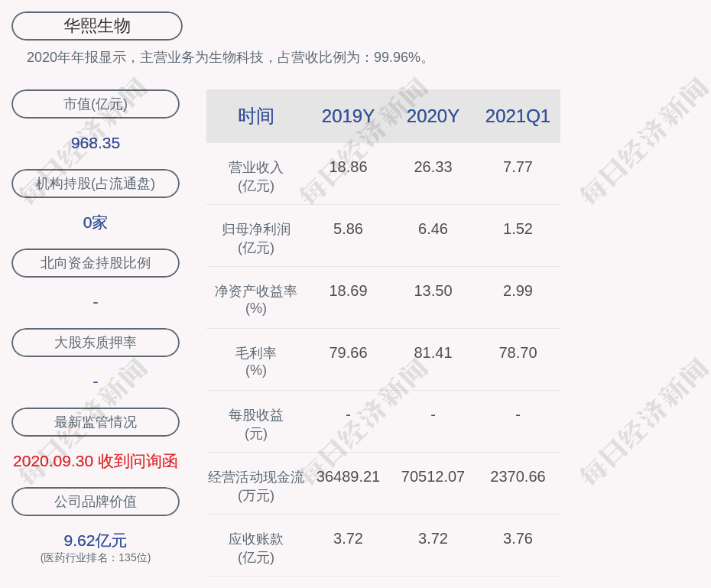Screen dimensions: 711x588
Task: Click the 2020Y column header
Action: [x=433, y=116]
